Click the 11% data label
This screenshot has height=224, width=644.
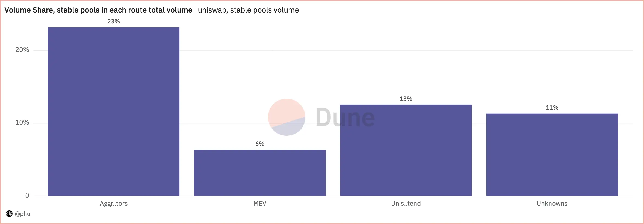pos(552,108)
